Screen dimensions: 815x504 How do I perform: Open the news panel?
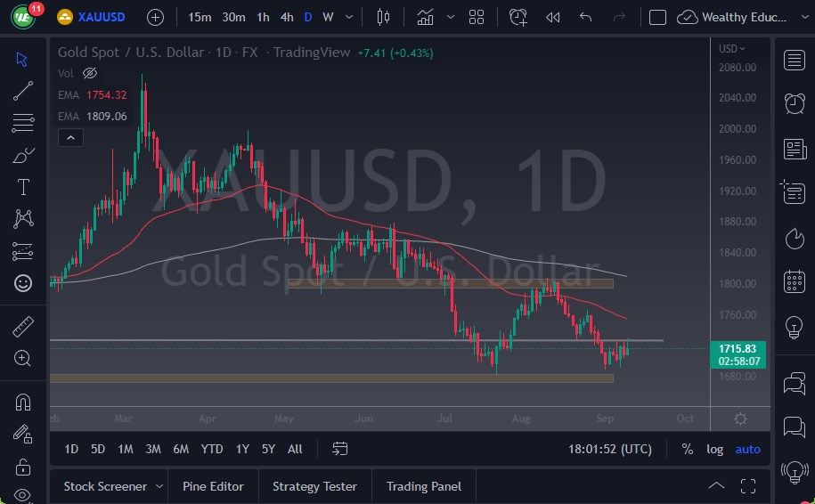[795, 149]
